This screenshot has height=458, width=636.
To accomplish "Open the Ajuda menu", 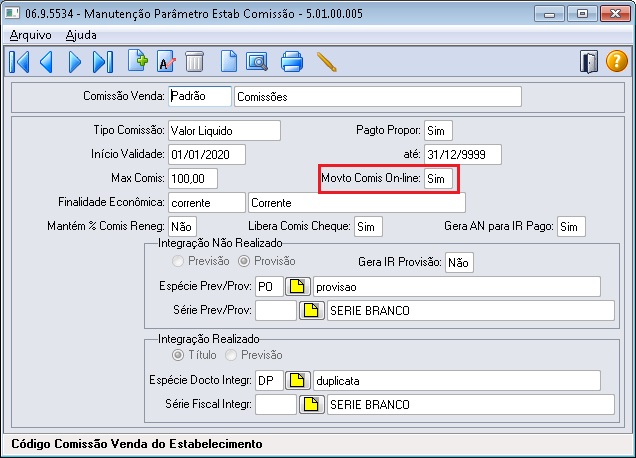I will click(x=81, y=35).
